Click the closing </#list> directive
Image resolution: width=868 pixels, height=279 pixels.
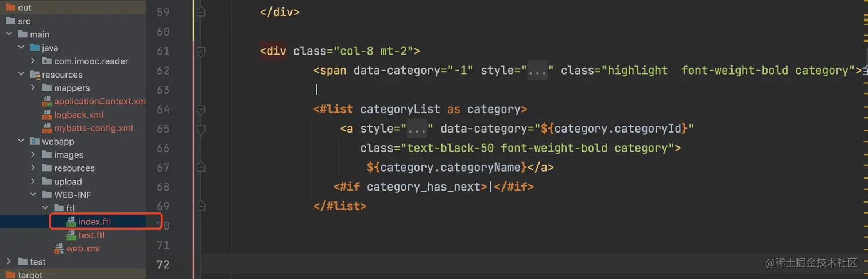340,206
